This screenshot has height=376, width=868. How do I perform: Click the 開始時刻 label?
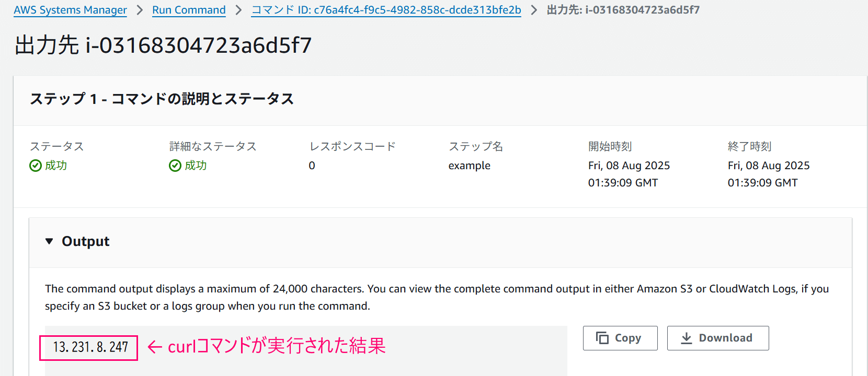pos(610,146)
